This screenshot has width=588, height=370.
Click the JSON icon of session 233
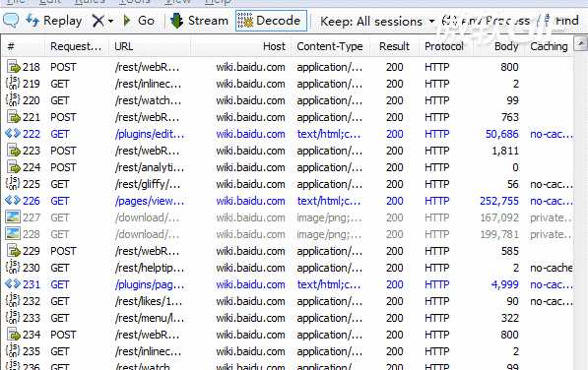click(x=13, y=318)
